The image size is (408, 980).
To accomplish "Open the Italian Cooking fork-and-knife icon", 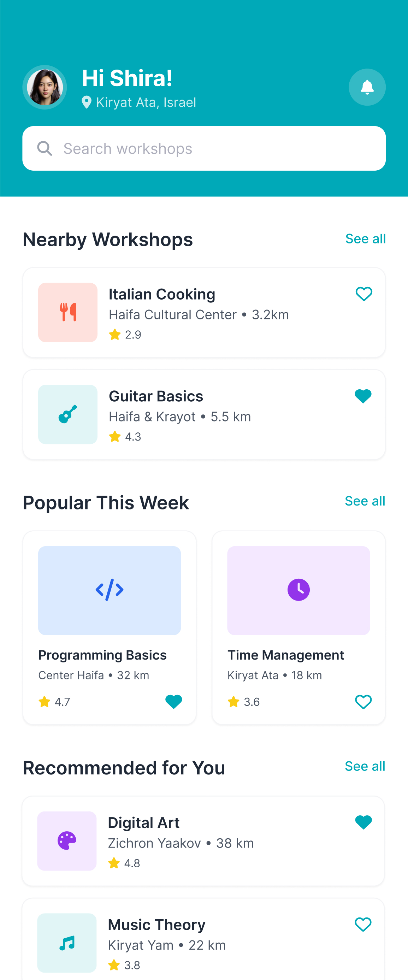I will coord(68,312).
